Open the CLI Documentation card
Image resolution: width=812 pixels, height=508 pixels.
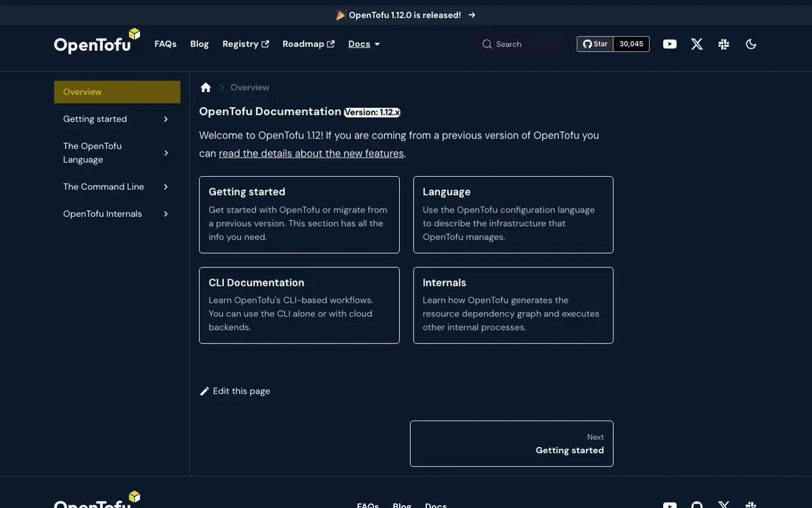coord(299,305)
